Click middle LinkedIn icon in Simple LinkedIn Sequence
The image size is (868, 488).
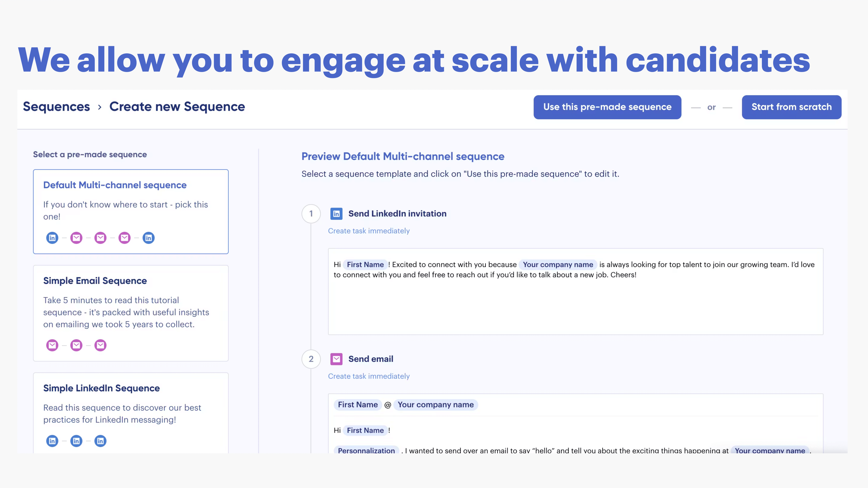76,441
